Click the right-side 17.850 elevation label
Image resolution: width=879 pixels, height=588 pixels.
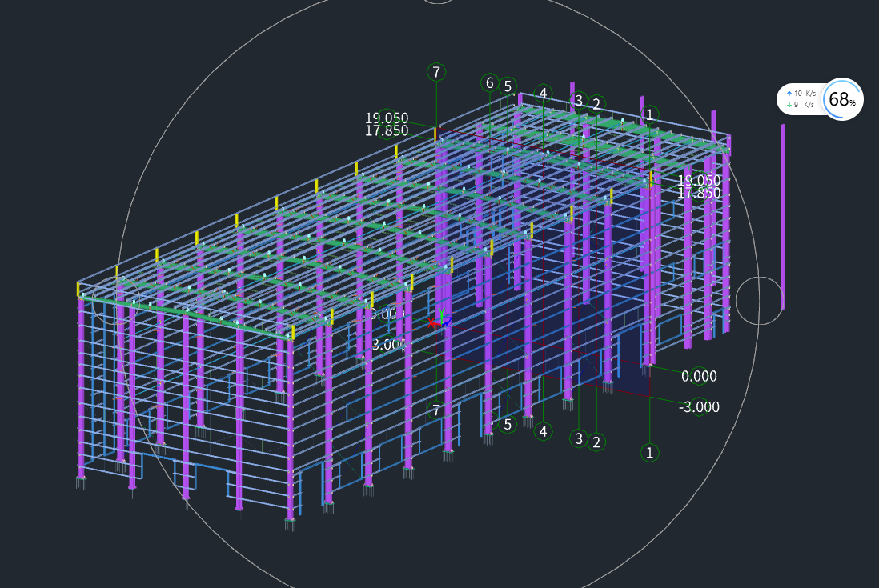click(x=699, y=193)
